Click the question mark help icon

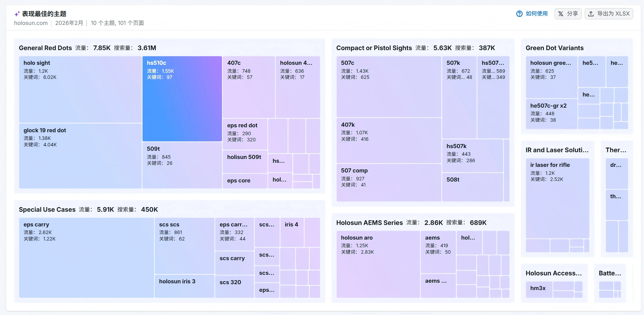[x=519, y=14]
